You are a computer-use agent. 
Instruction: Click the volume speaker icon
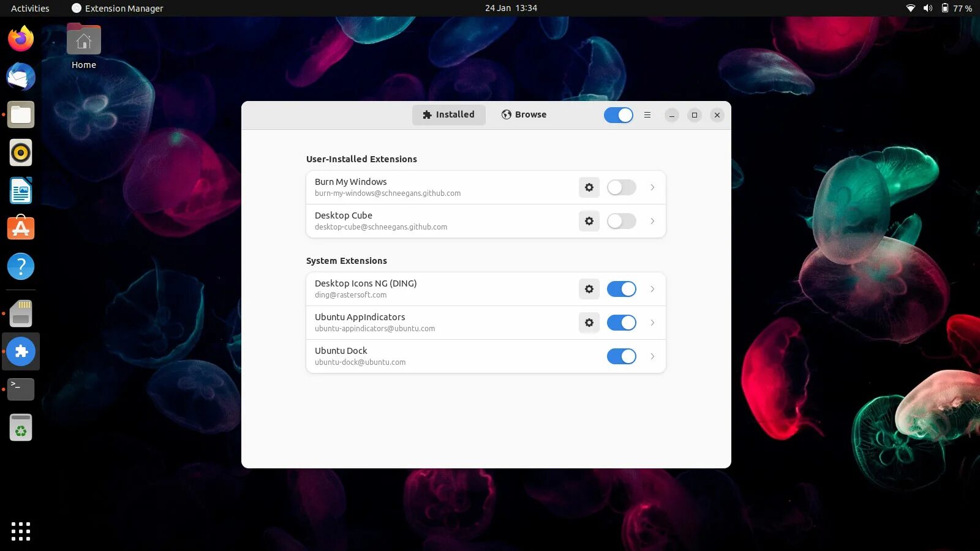point(928,9)
